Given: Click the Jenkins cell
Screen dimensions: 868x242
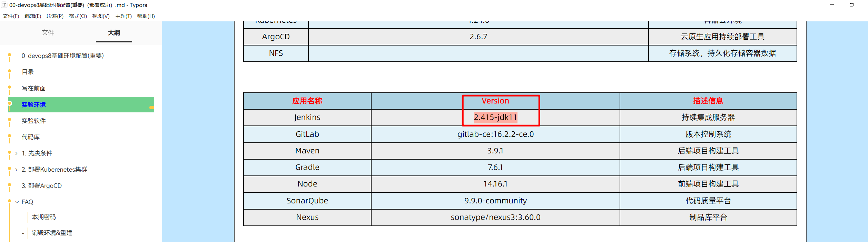Looking at the screenshot, I should (307, 117).
